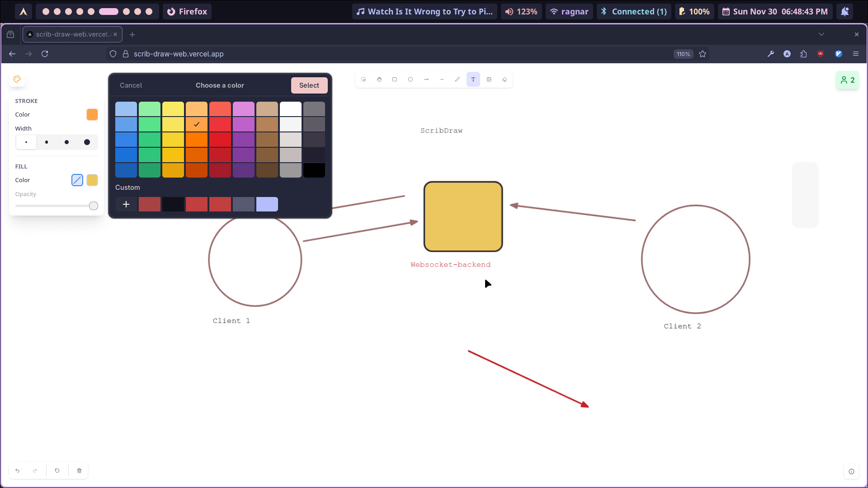
Task: Activate the Hand pan tool
Action: point(379,79)
